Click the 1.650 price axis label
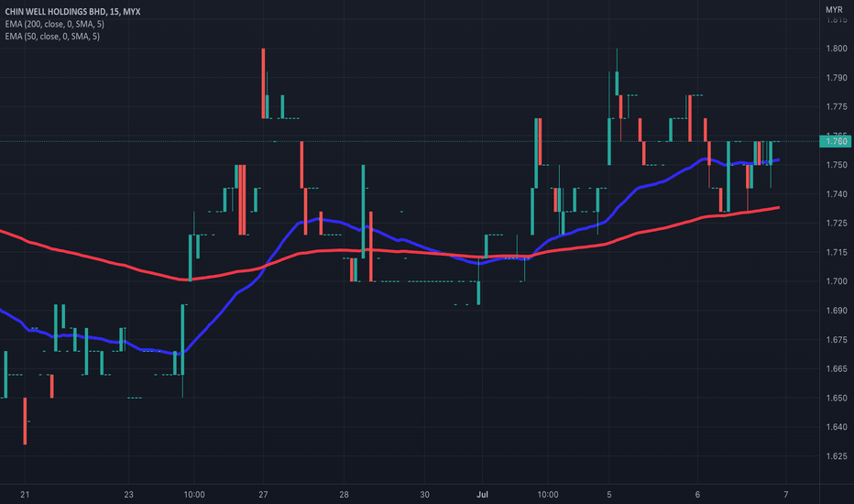This screenshot has width=854, height=504. pyautogui.click(x=837, y=399)
